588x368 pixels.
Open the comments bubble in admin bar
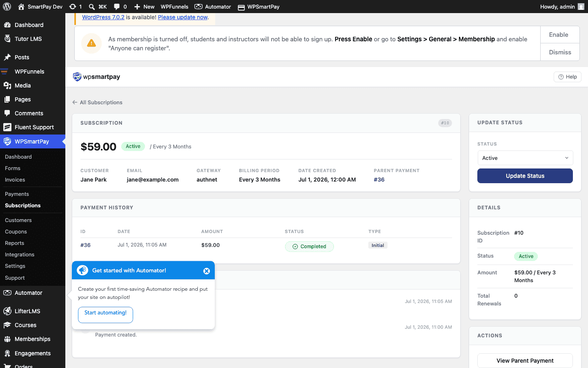pyautogui.click(x=117, y=7)
